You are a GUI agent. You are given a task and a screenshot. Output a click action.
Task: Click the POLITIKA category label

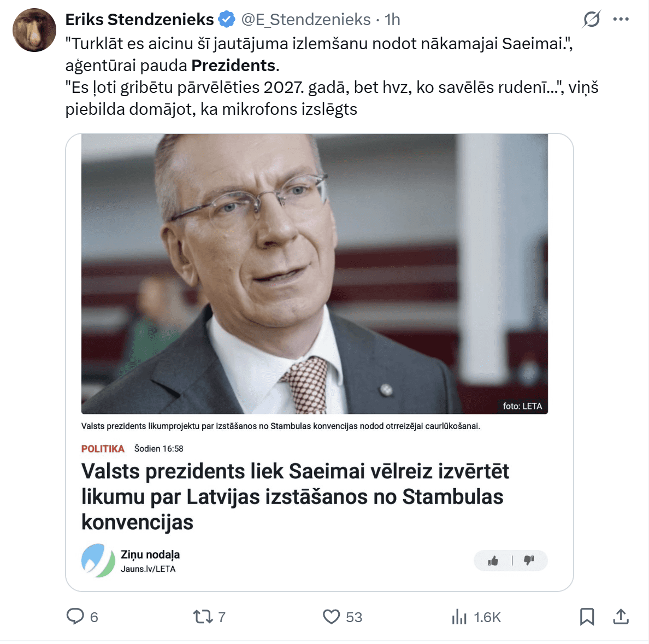point(103,448)
